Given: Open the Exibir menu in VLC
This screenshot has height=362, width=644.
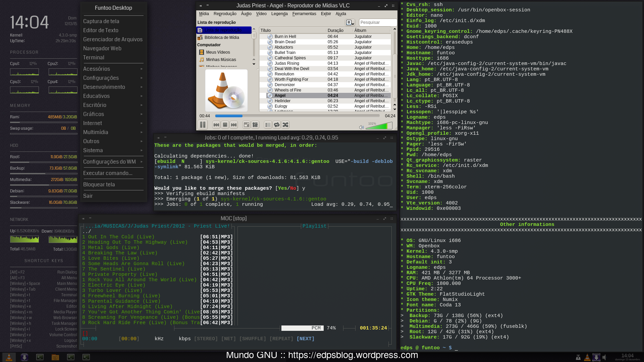Looking at the screenshot, I should 326,14.
